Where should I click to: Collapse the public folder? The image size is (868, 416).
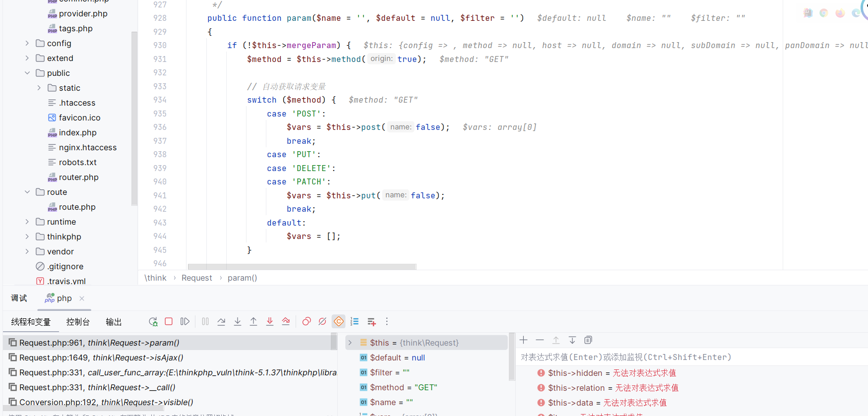[27, 73]
